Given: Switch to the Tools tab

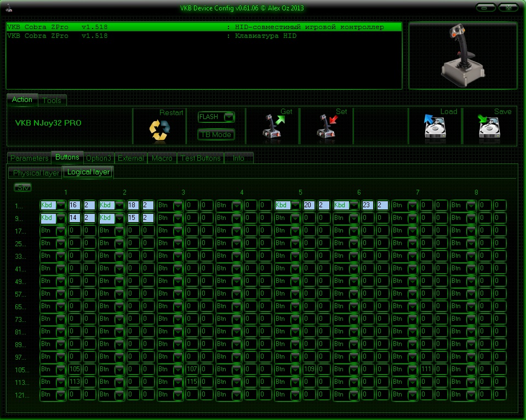Looking at the screenshot, I should click(52, 100).
